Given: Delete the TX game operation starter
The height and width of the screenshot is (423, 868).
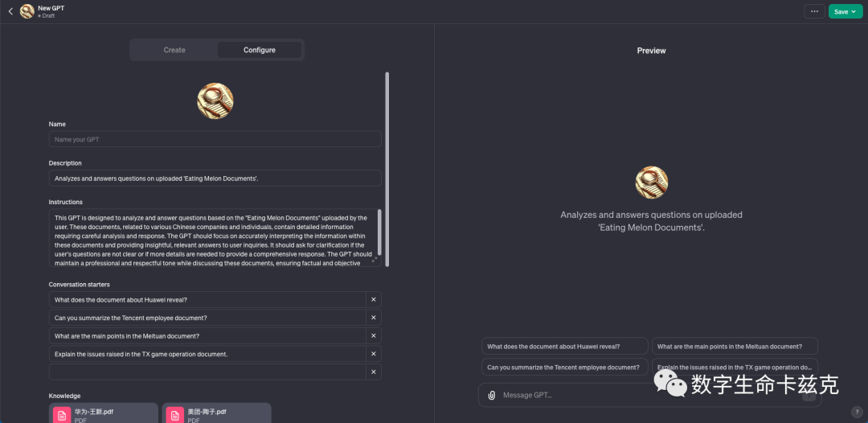Looking at the screenshot, I should point(373,354).
